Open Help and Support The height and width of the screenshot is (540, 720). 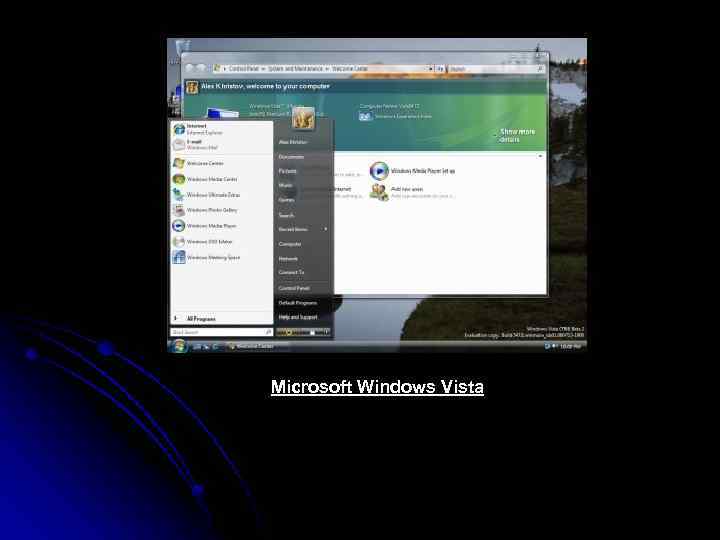pos(303,317)
